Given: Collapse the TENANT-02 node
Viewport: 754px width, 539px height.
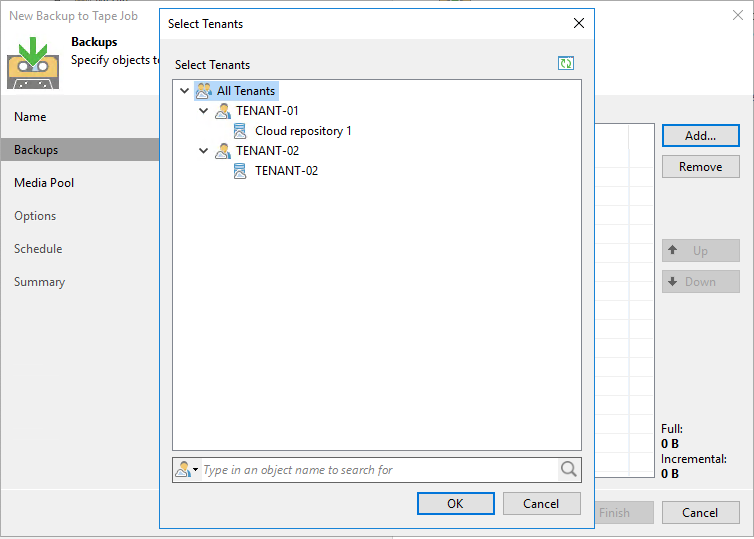Looking at the screenshot, I should [x=203, y=151].
